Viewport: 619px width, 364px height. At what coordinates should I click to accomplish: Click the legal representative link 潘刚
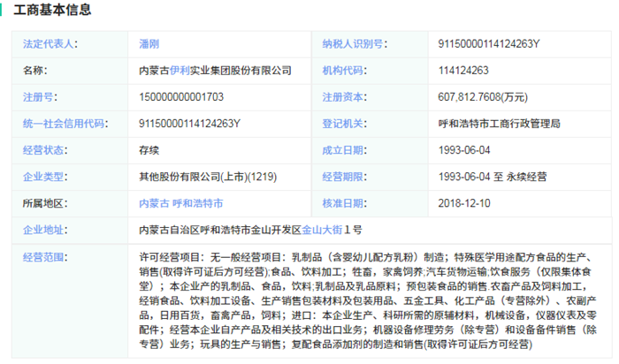(149, 42)
